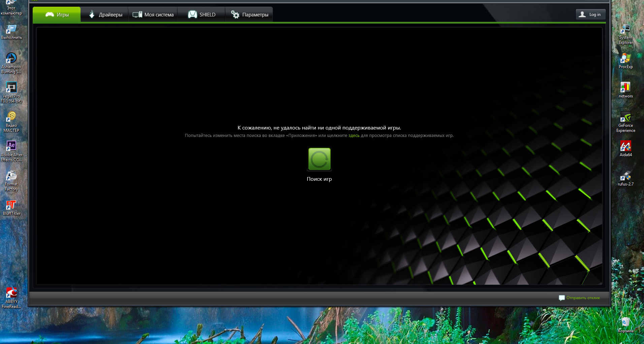Viewport: 644px width, 344px height.
Task: Switch to the Драйверы tab
Action: tap(105, 15)
